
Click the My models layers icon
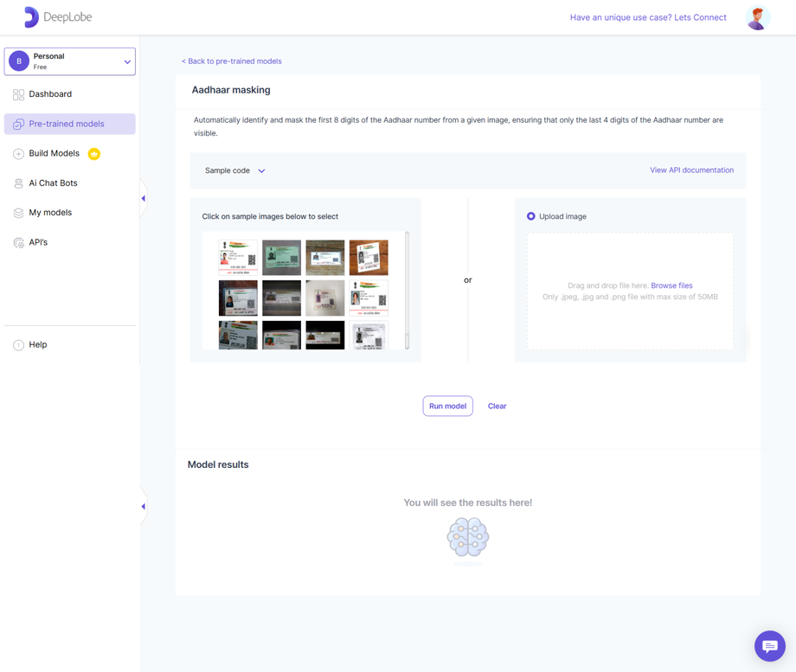tap(18, 213)
